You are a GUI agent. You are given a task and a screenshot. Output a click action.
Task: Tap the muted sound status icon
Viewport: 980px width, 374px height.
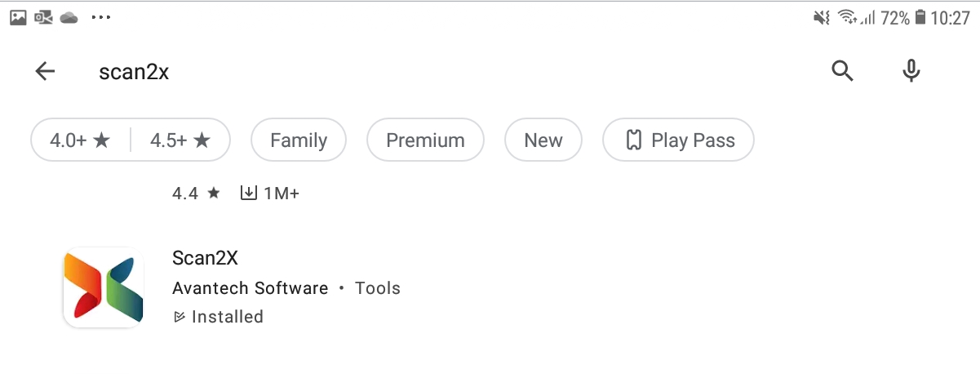pos(821,18)
